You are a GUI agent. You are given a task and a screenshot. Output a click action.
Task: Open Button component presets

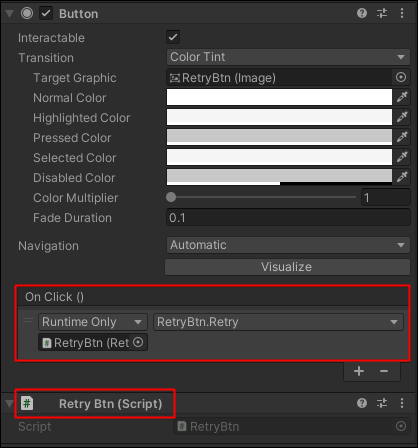pyautogui.click(x=382, y=13)
